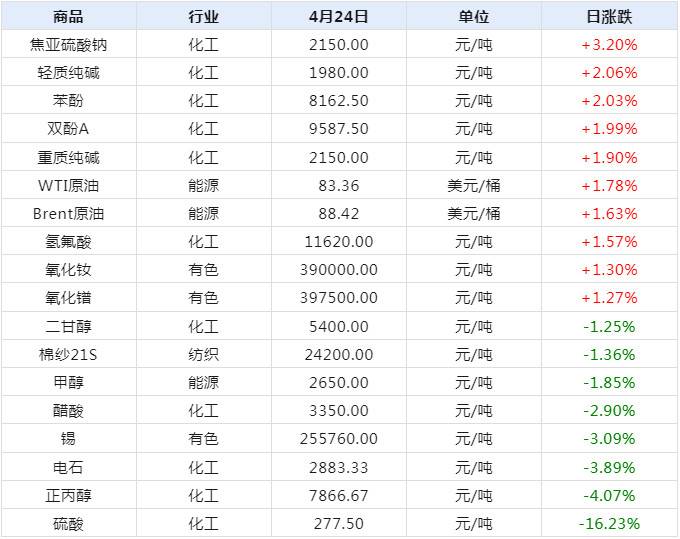
Task: Click the 硫酸 commodity in the last row
Action: [x=68, y=523]
